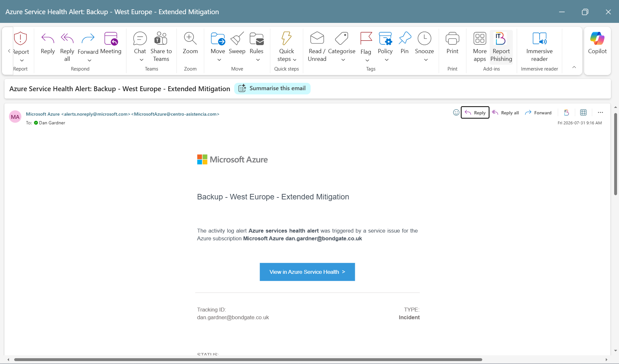Expand the Report dropdown arrow
619x364 pixels.
click(22, 60)
